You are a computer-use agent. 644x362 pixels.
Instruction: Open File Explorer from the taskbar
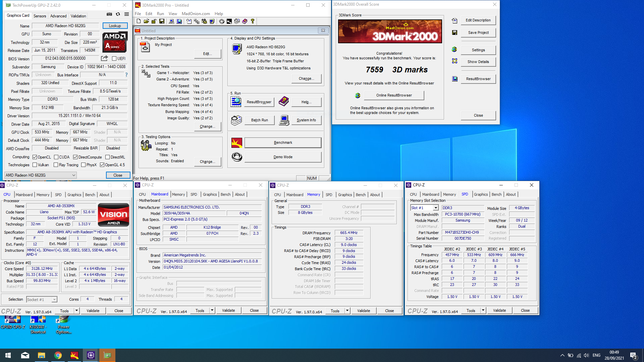[x=42, y=355]
